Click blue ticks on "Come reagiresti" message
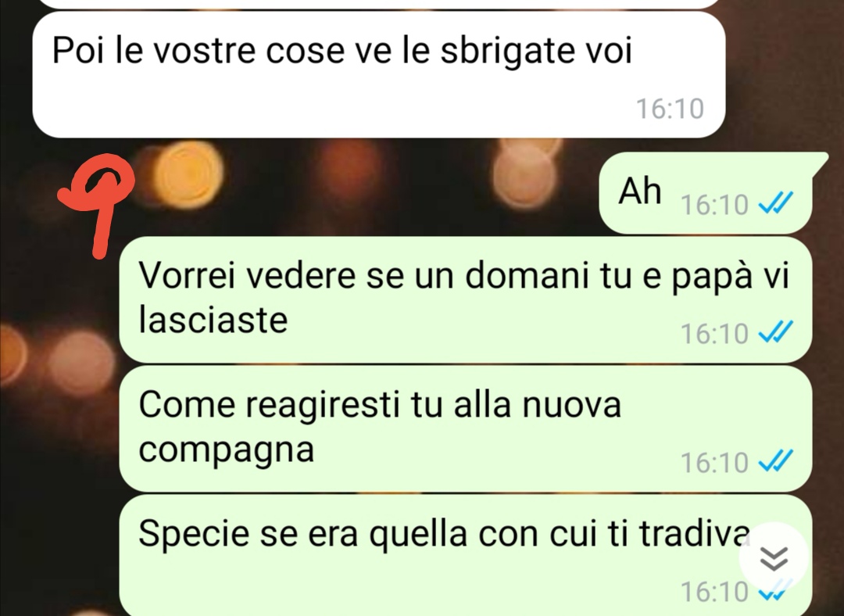The width and height of the screenshot is (844, 616). click(x=776, y=461)
